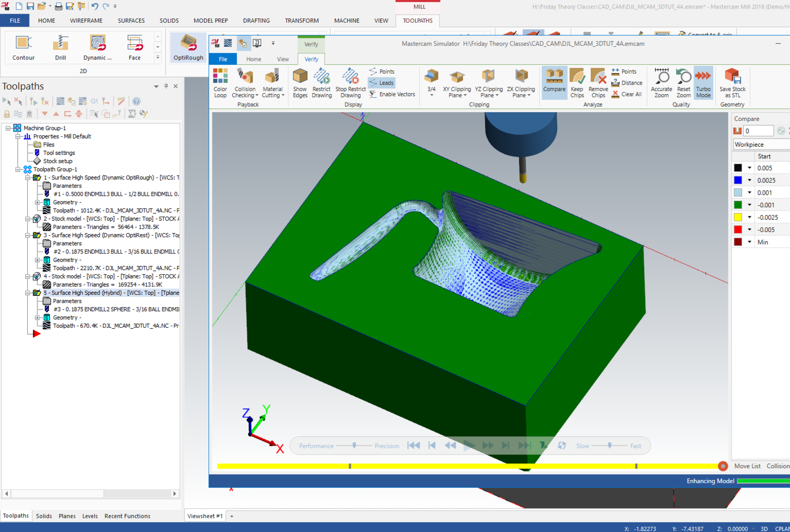Click the red -0.005 color swatch
The width and height of the screenshot is (790, 532).
(x=738, y=229)
